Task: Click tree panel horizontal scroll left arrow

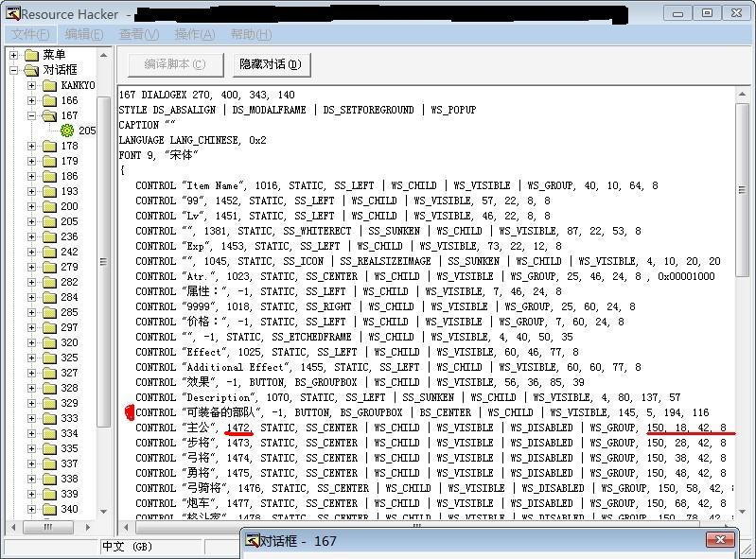Action: coord(13,527)
